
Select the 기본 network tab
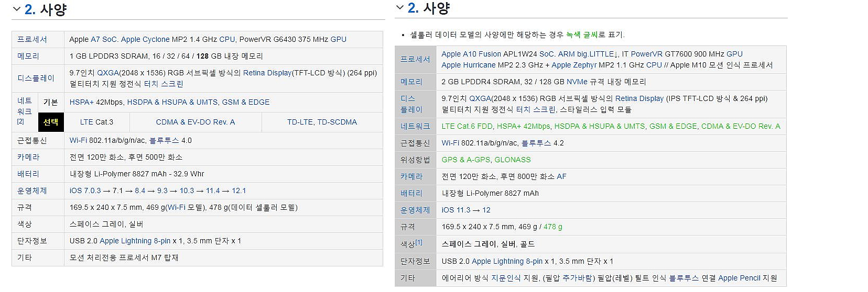pyautogui.click(x=51, y=102)
